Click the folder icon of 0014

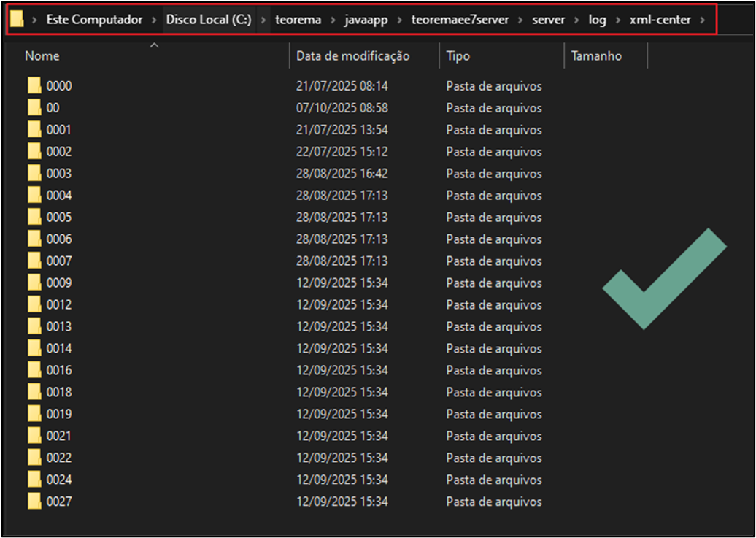pos(34,348)
